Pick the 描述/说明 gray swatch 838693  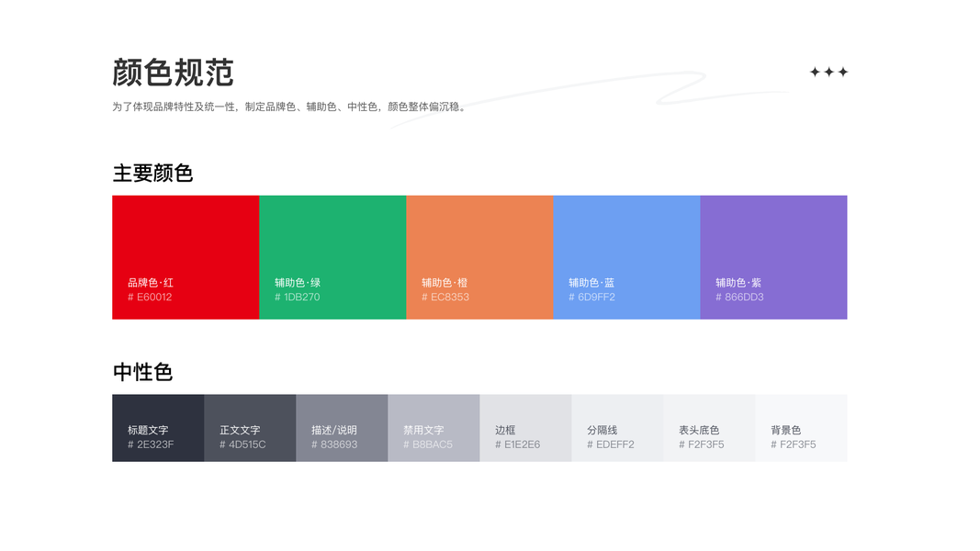(x=342, y=428)
